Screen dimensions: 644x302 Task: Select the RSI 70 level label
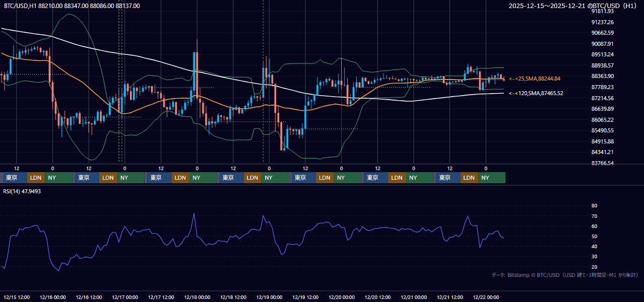pyautogui.click(x=594, y=216)
